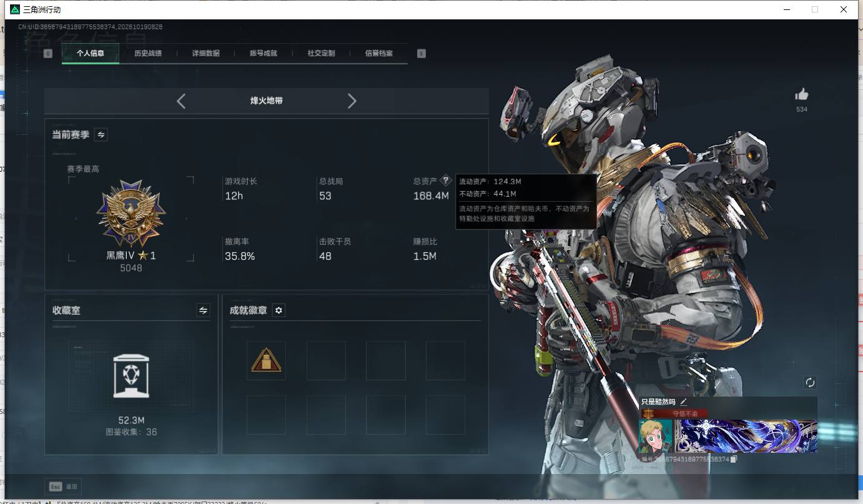Click the thumbs-up like icon

[802, 94]
